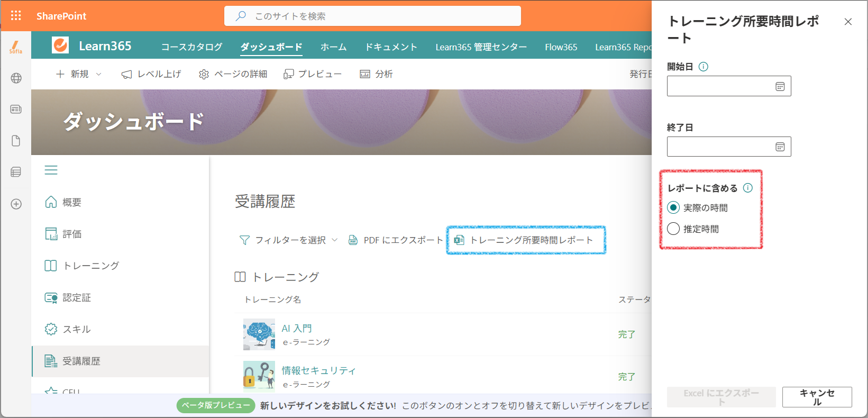868x418 pixels.
Task: Click the create plus circle icon in rail
Action: pos(16,204)
